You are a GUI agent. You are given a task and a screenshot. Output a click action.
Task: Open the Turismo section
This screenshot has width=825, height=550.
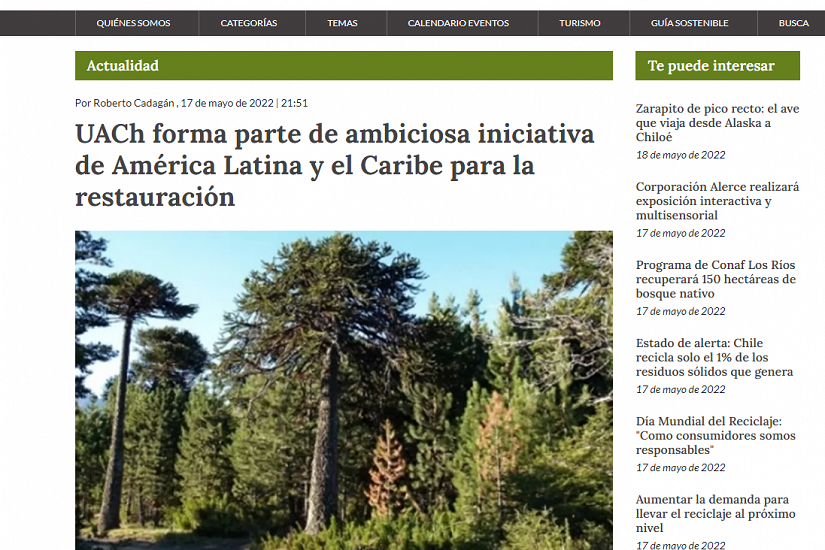(x=579, y=23)
